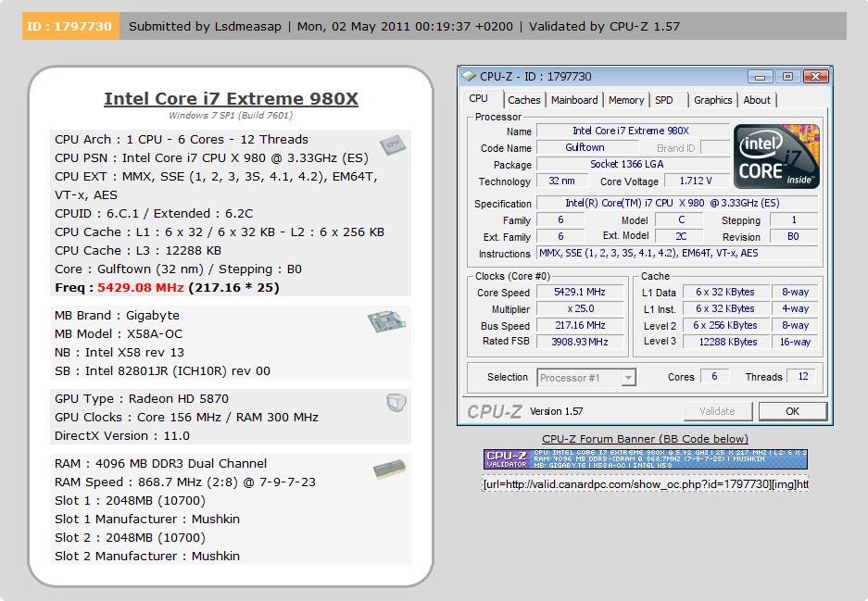This screenshot has height=601, width=868.
Task: Open the Mainboard tab
Action: pyautogui.click(x=574, y=100)
